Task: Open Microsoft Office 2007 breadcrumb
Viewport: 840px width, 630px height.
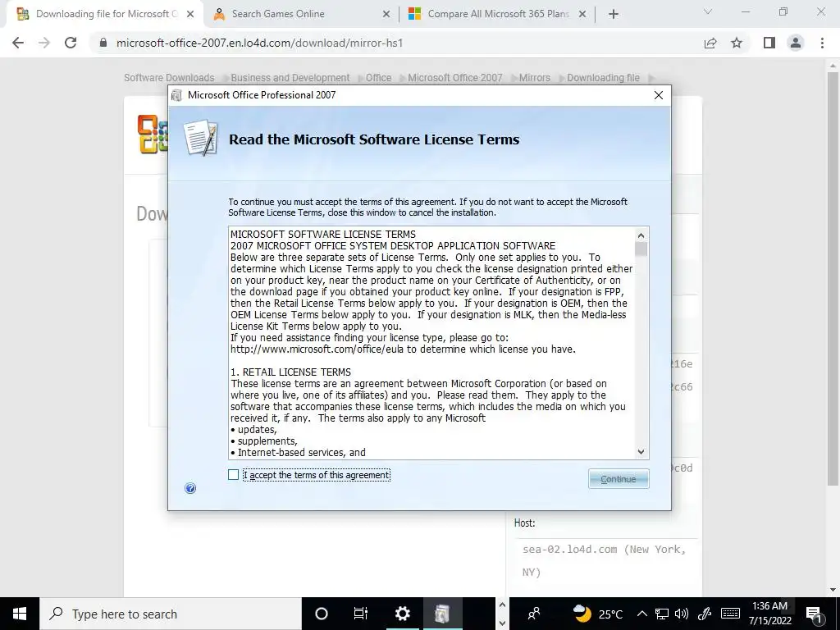Action: 454,78
